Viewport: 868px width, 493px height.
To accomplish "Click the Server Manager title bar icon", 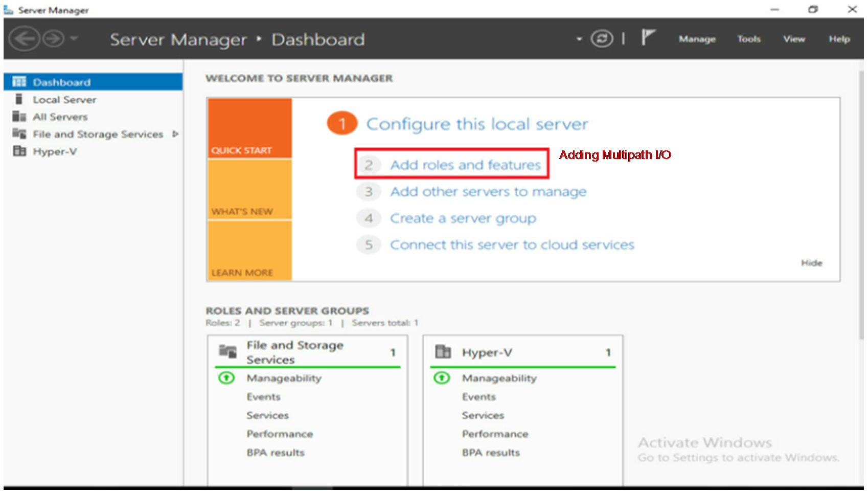I will click(9, 10).
